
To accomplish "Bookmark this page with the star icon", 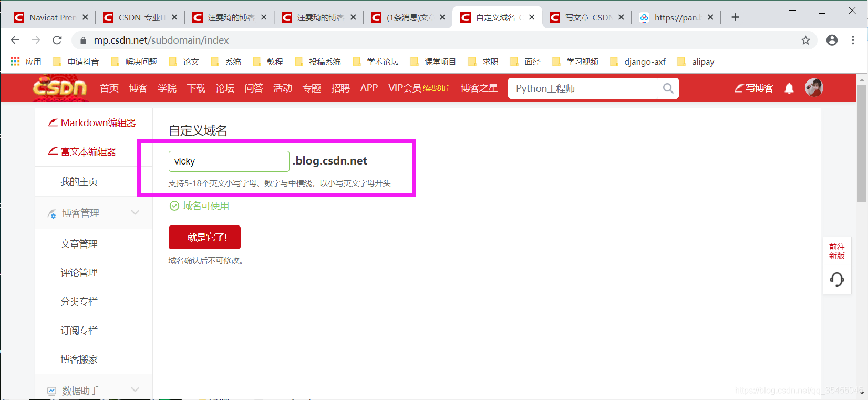I will [805, 40].
